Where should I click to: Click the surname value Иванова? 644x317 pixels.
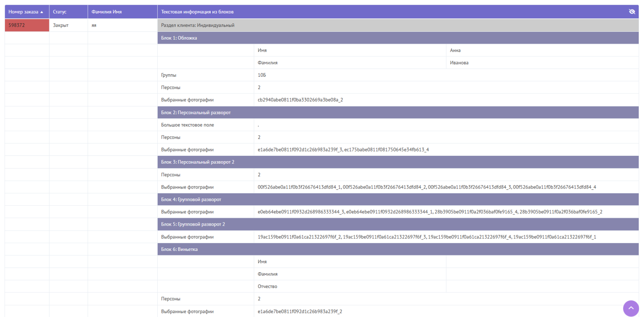459,63
